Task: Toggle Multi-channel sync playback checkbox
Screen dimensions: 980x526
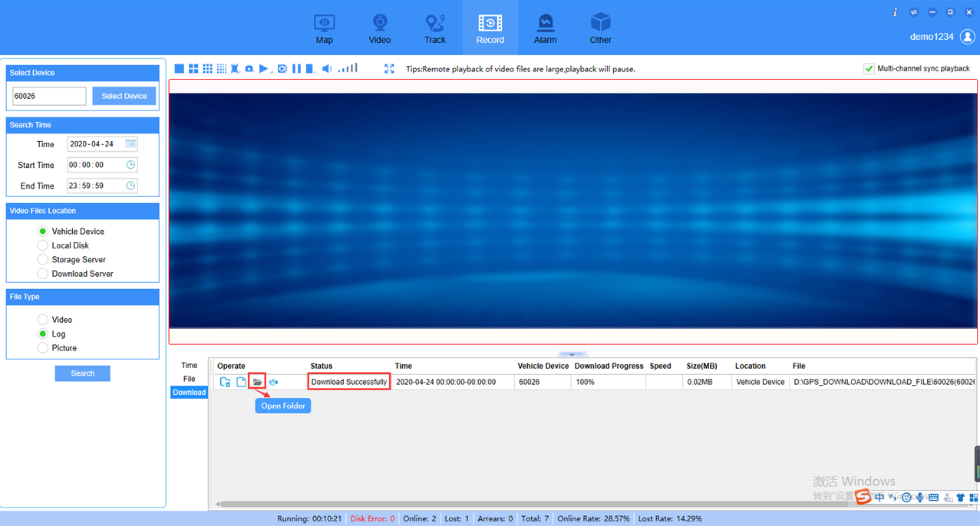Action: click(869, 68)
